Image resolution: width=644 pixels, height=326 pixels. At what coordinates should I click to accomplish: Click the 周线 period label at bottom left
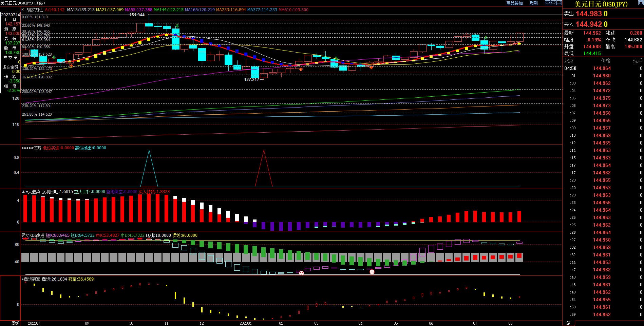15,323
